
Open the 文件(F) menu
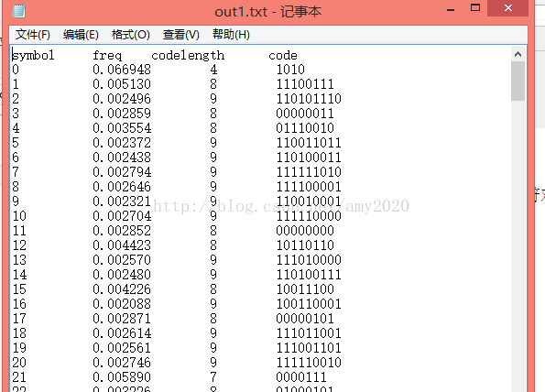point(33,35)
